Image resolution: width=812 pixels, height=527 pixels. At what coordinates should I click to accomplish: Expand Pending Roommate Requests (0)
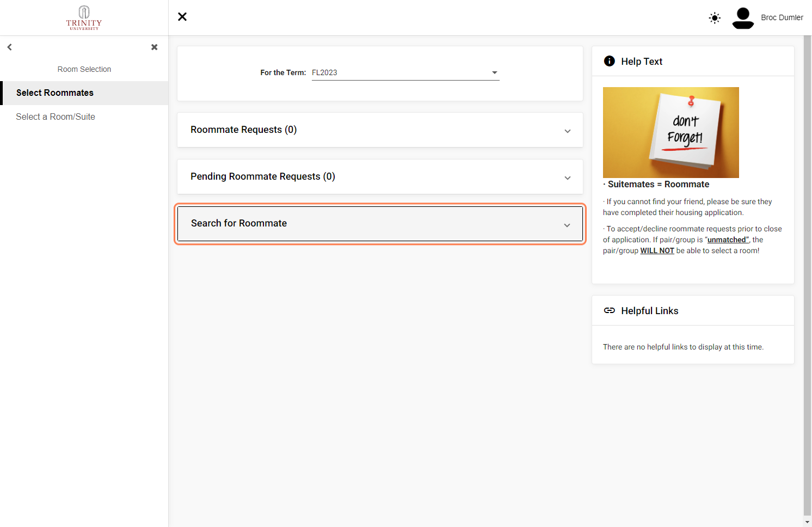pos(380,176)
